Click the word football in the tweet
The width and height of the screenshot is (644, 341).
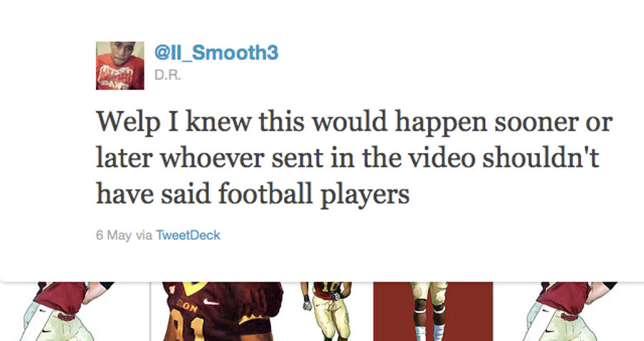click(x=265, y=193)
